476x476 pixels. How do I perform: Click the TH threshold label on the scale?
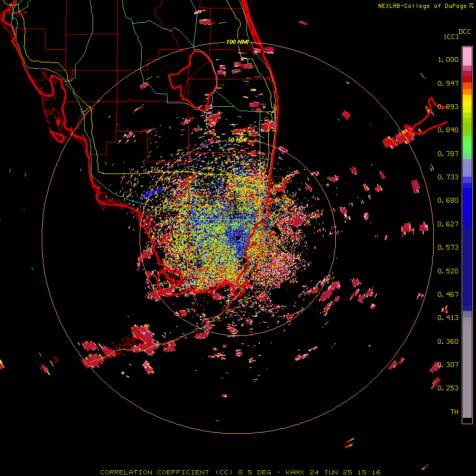(x=454, y=412)
